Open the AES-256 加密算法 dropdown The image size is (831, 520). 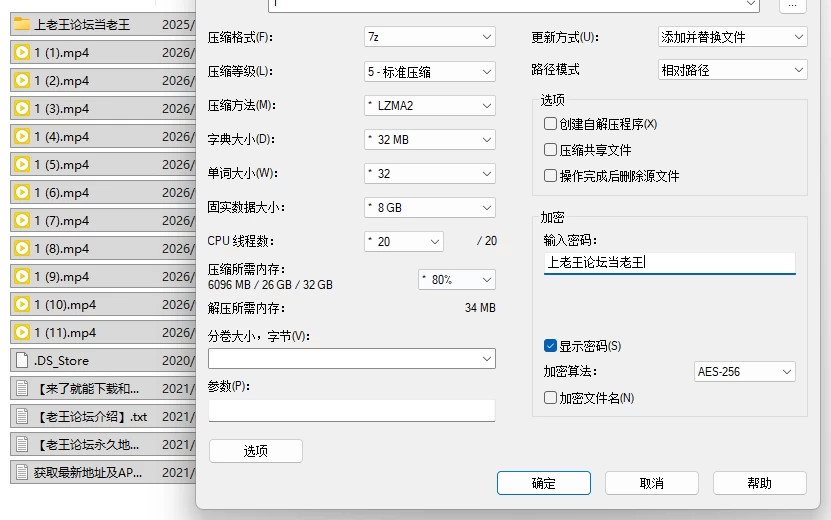pos(745,372)
